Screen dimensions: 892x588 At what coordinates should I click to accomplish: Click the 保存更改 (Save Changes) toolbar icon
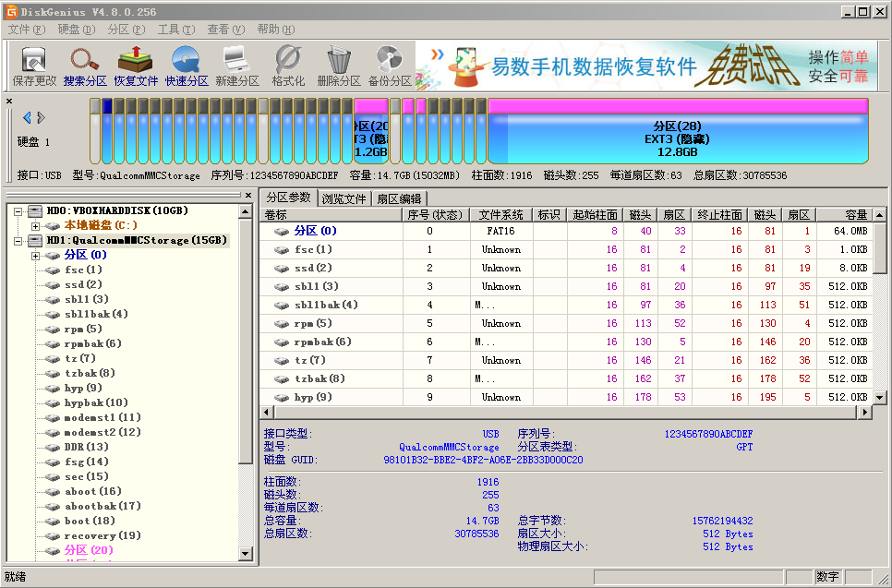click(34, 66)
